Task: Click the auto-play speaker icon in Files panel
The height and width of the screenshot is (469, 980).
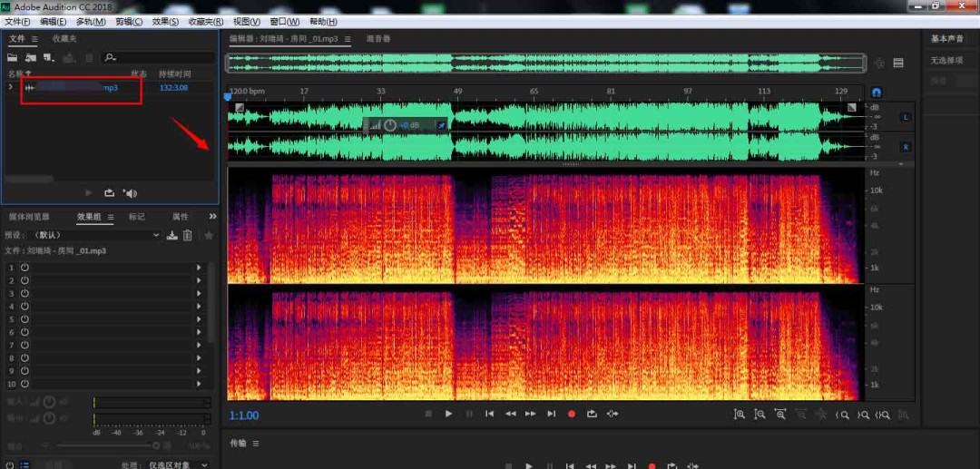Action: pyautogui.click(x=130, y=193)
